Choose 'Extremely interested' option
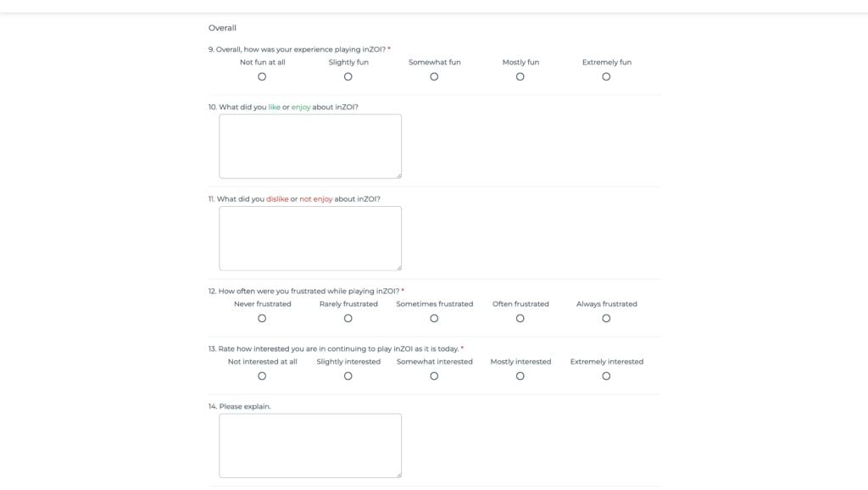 pyautogui.click(x=606, y=376)
